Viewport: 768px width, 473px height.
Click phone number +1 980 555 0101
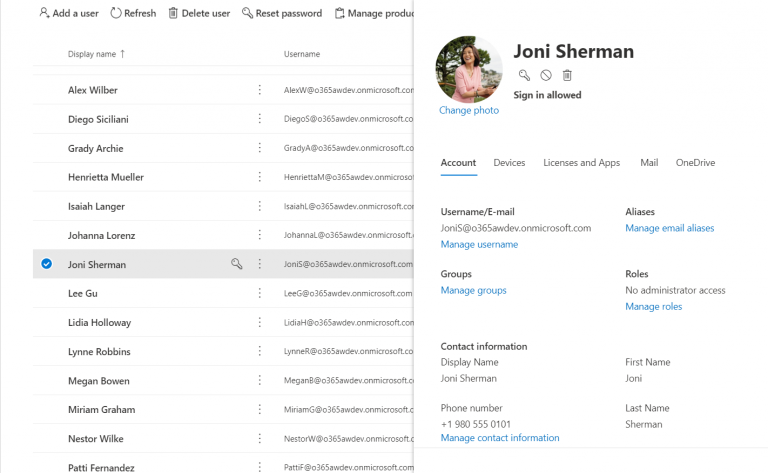coord(476,424)
